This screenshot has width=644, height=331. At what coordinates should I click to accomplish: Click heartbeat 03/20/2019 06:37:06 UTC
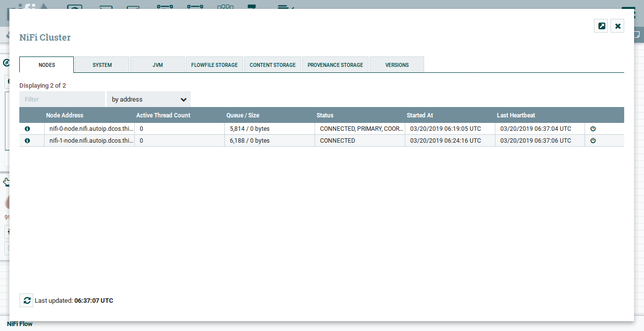[x=540, y=141]
